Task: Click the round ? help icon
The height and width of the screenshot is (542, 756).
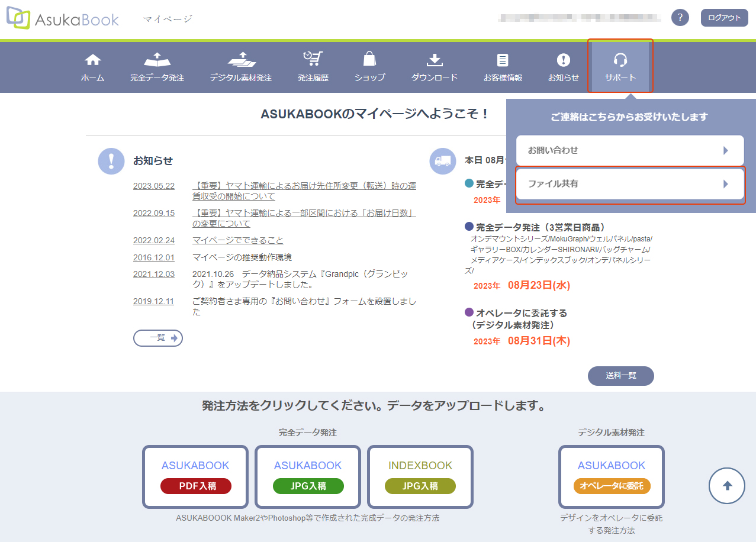Action: point(680,17)
